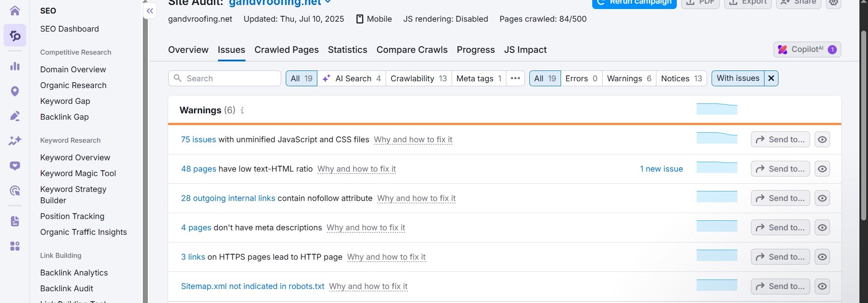Viewport: 868px width, 303px height.
Task: Open the 75 issues link
Action: coord(198,140)
